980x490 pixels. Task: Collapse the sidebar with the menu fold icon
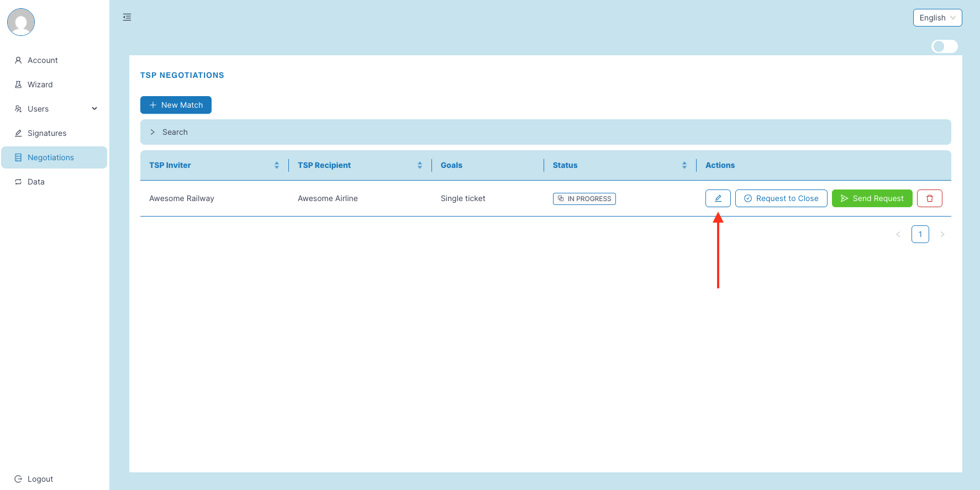tap(127, 17)
